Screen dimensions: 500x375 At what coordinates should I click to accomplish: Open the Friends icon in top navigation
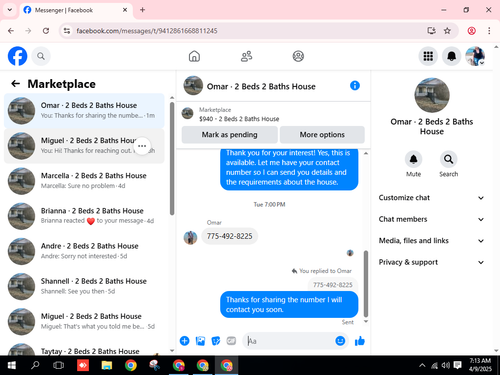pyautogui.click(x=246, y=56)
